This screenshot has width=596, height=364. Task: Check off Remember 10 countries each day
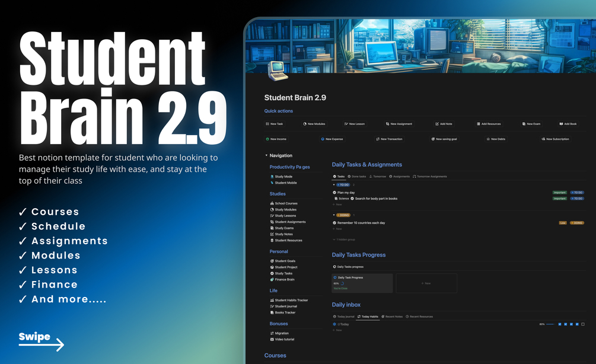click(334, 223)
